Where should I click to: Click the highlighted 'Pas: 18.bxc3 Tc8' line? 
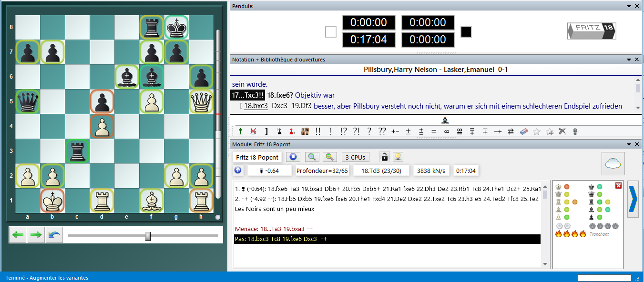pos(388,239)
